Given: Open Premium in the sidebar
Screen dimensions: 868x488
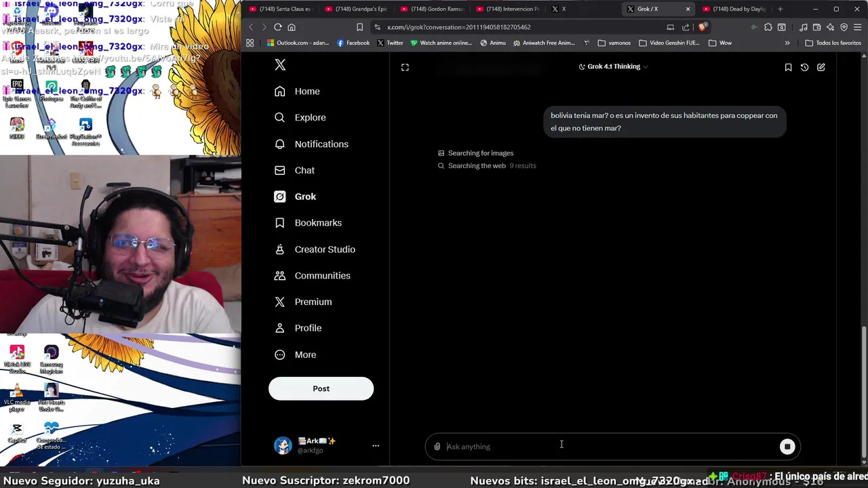Looking at the screenshot, I should coord(302,302).
